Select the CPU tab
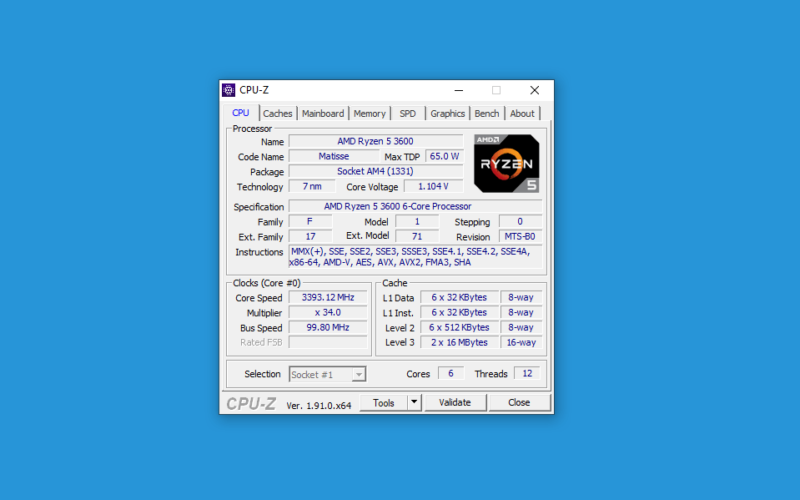 (241, 113)
